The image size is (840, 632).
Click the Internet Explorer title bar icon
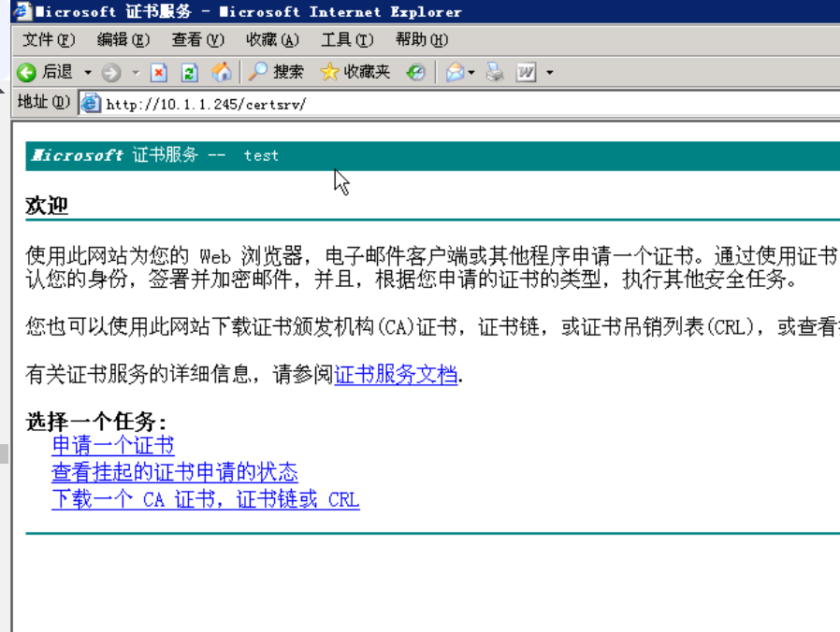coord(22,11)
